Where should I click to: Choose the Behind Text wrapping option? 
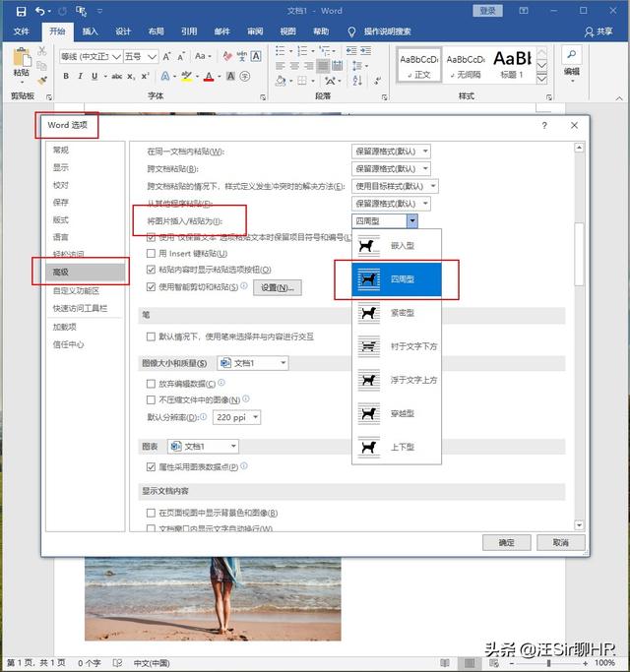[x=397, y=346]
